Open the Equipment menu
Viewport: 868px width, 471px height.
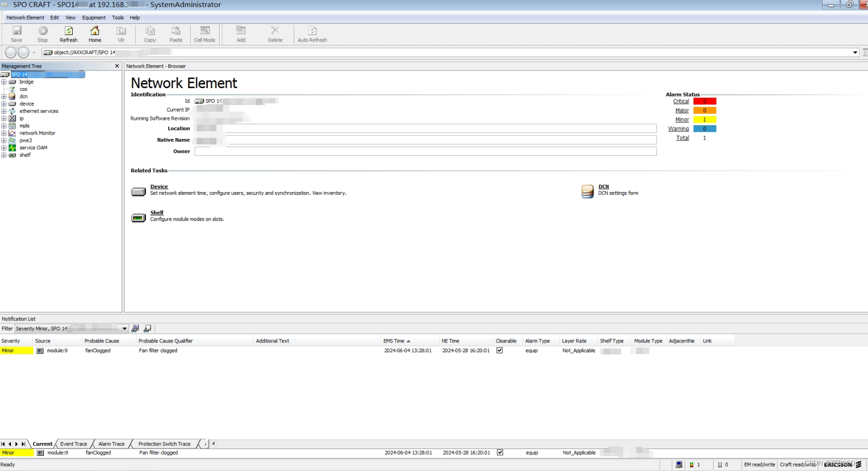point(94,18)
